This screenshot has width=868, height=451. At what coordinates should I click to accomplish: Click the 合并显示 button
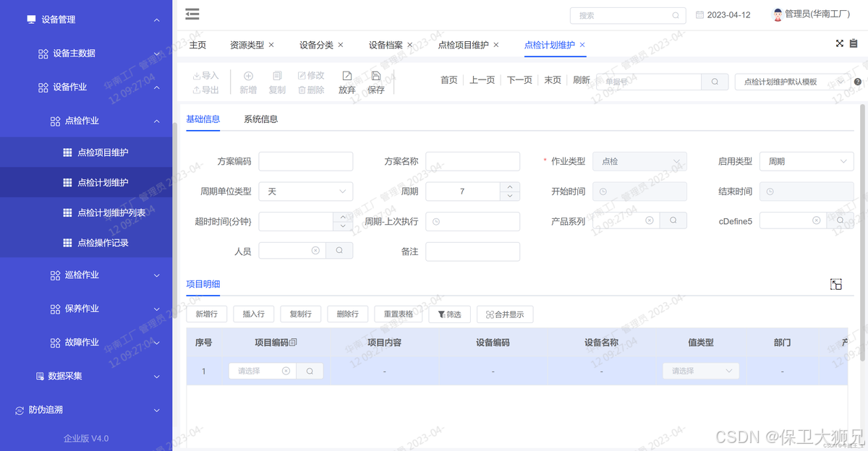click(x=505, y=314)
